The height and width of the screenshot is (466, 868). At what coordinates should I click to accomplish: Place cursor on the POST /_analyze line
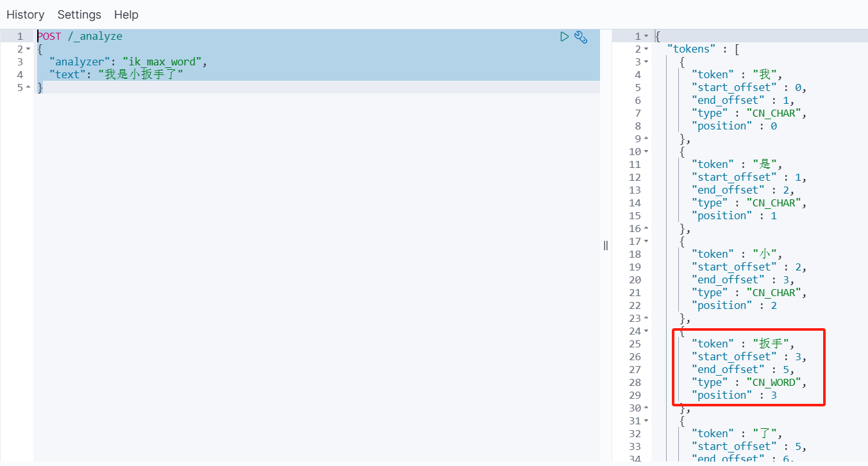[79, 37]
